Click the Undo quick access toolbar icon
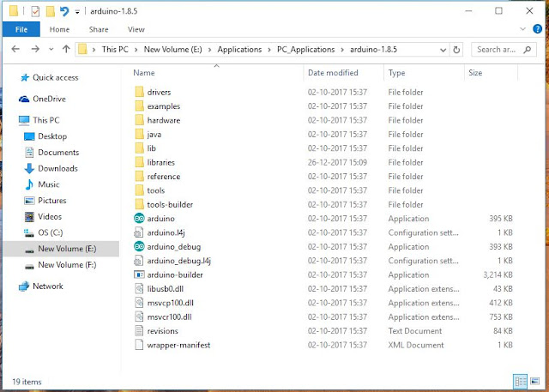Screen dimensions: 549x392 [x=64, y=11]
